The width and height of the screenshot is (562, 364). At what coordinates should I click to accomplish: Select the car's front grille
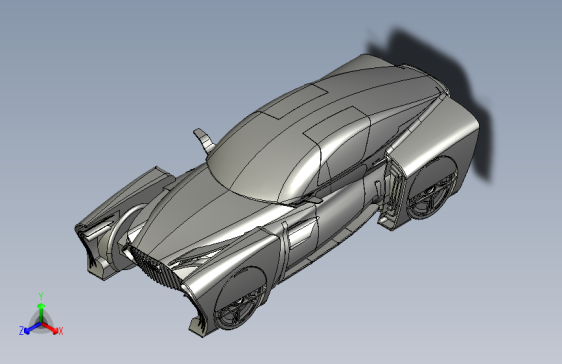coord(155,268)
